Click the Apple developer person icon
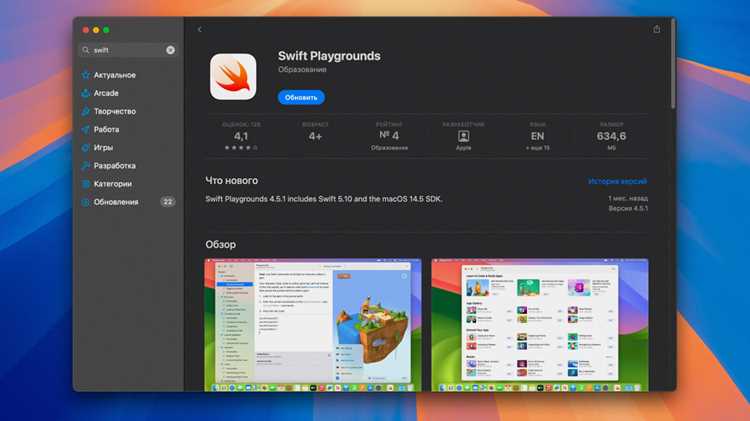The height and width of the screenshot is (421, 750). [x=463, y=136]
